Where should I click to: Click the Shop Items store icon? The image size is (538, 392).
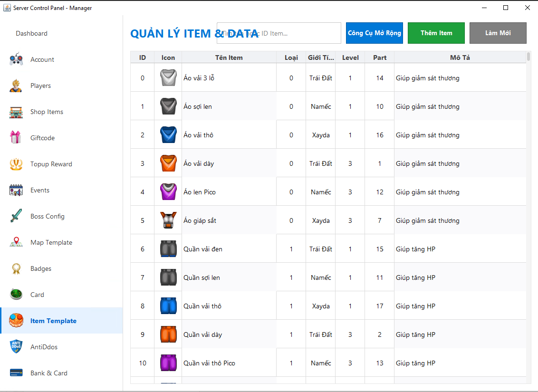pyautogui.click(x=16, y=112)
